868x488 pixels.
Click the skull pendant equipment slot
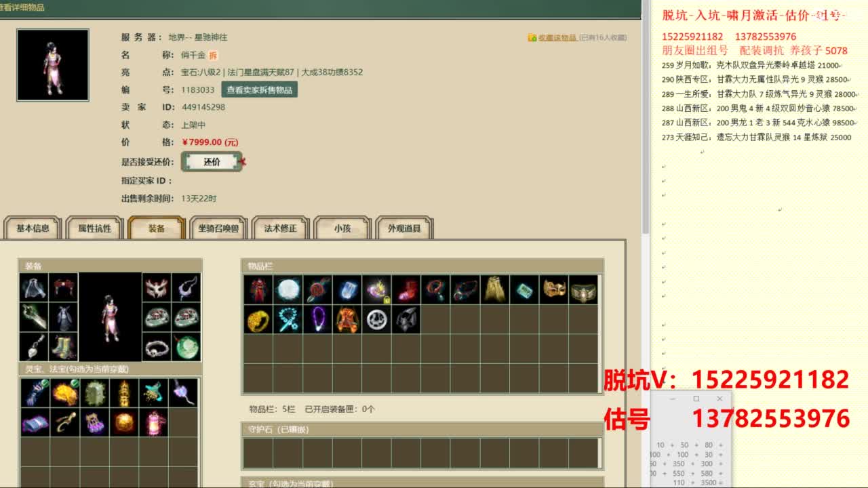coord(34,346)
